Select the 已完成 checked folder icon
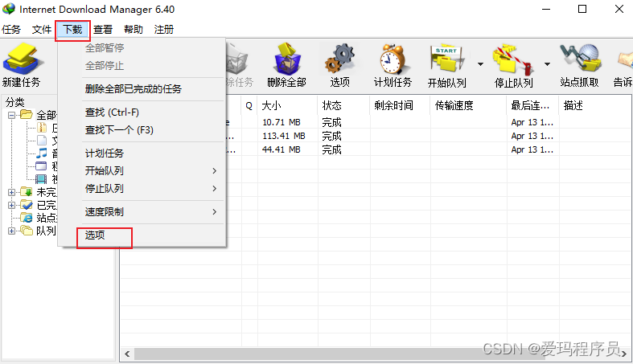This screenshot has height=364, width=633. pyautogui.click(x=27, y=204)
